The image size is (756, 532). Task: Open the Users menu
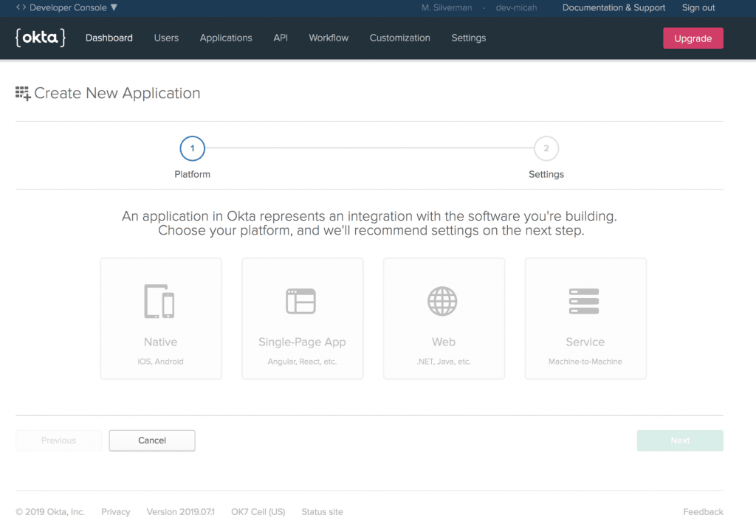point(166,38)
